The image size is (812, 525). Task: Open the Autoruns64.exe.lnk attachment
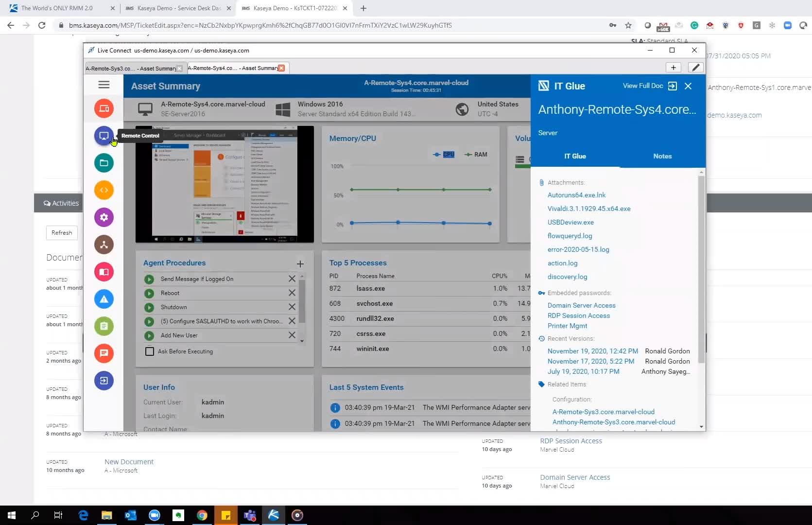[576, 195]
